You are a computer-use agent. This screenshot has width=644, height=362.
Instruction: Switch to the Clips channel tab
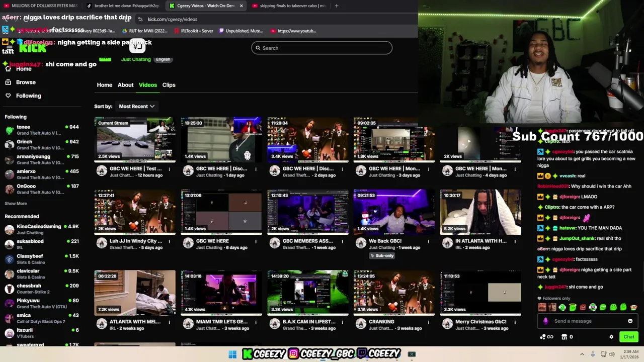pyautogui.click(x=169, y=85)
